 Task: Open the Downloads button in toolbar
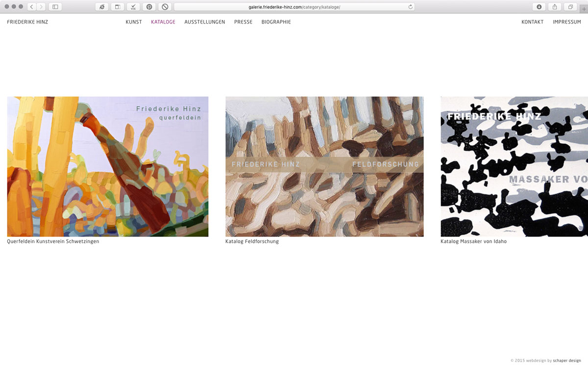click(539, 7)
